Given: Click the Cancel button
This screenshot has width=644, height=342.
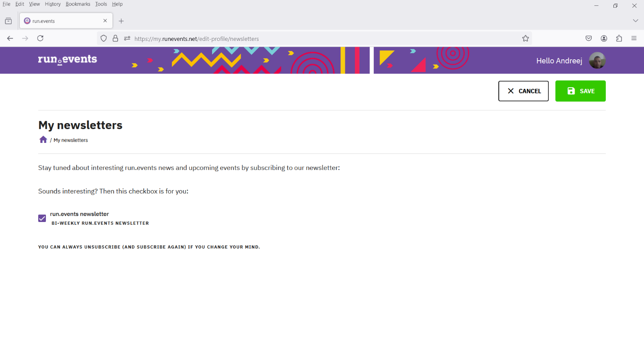Looking at the screenshot, I should point(523,91).
